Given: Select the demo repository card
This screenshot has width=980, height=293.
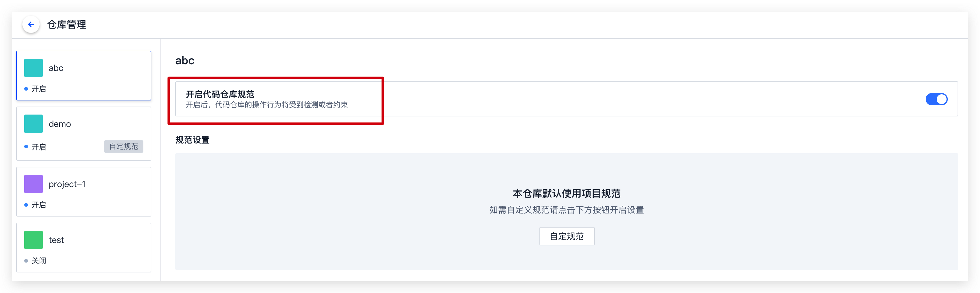Looking at the screenshot, I should 84,134.
